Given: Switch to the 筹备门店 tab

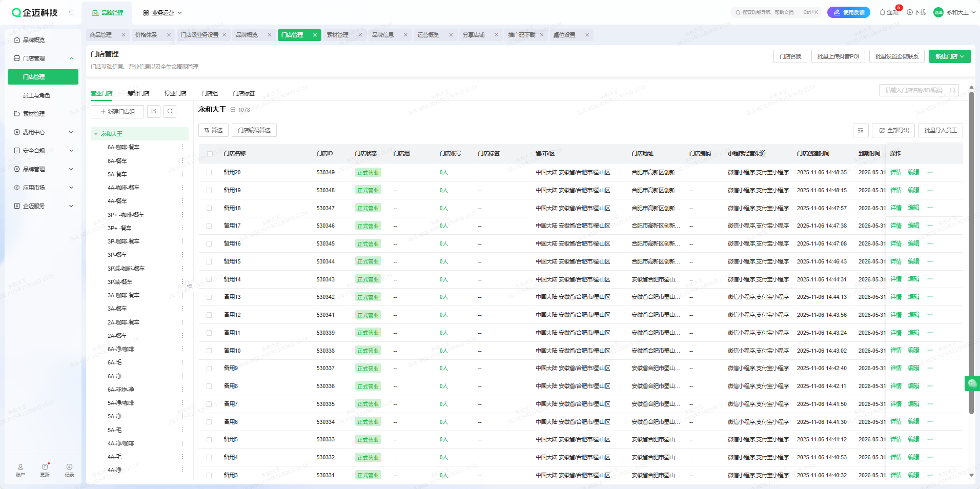Looking at the screenshot, I should click(x=138, y=93).
